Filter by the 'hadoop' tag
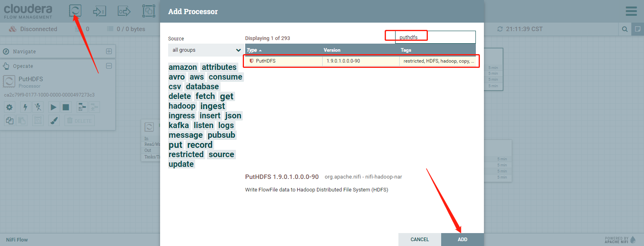The width and height of the screenshot is (644, 246). [x=182, y=106]
